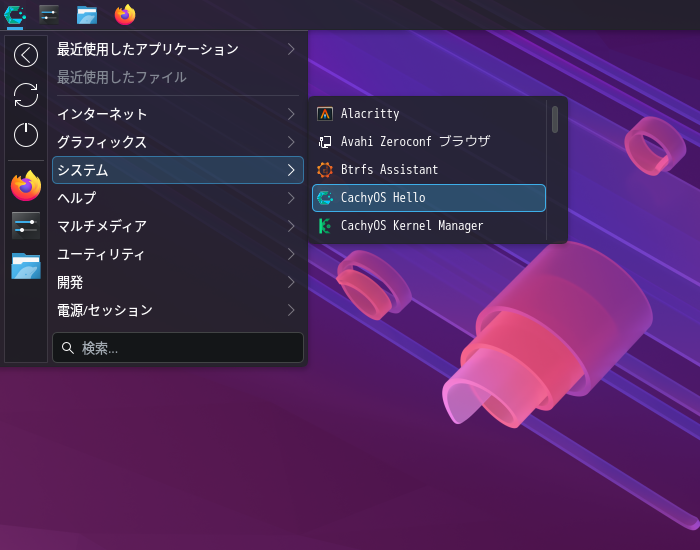Click the power icon in the sidebar
The image size is (700, 550).
(x=26, y=135)
